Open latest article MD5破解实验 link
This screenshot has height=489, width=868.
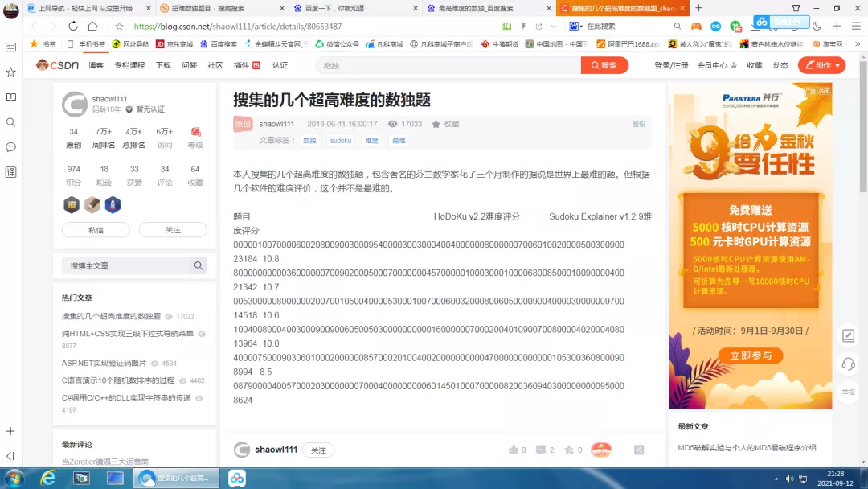pyautogui.click(x=747, y=447)
